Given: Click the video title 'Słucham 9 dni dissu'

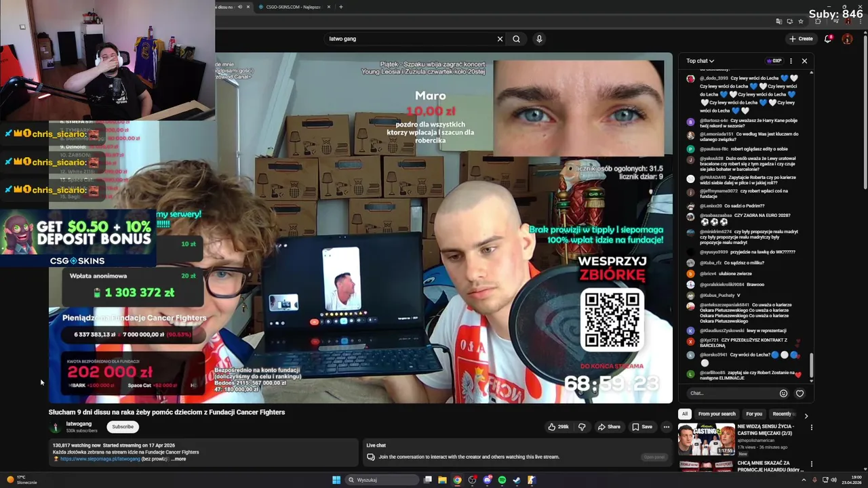Looking at the screenshot, I should [x=167, y=412].
